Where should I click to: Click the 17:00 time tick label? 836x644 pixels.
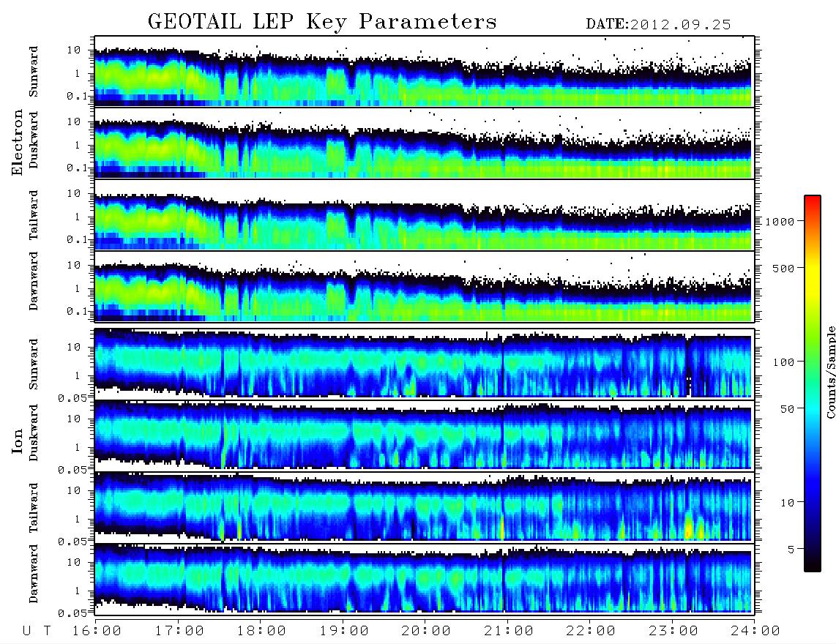click(179, 631)
